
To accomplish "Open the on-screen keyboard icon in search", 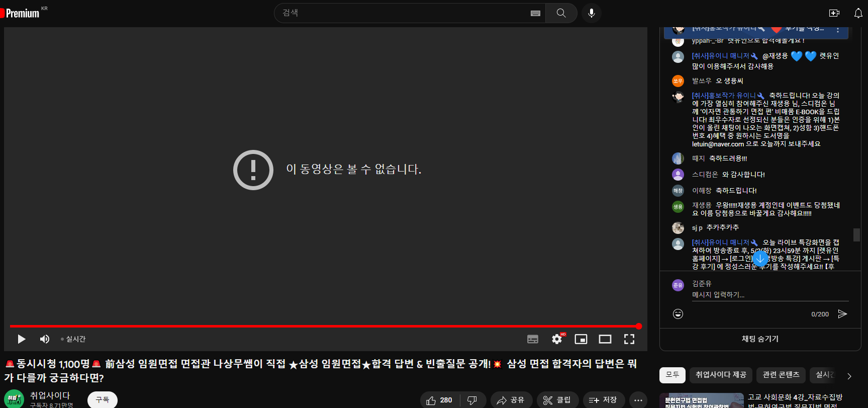I will click(535, 13).
